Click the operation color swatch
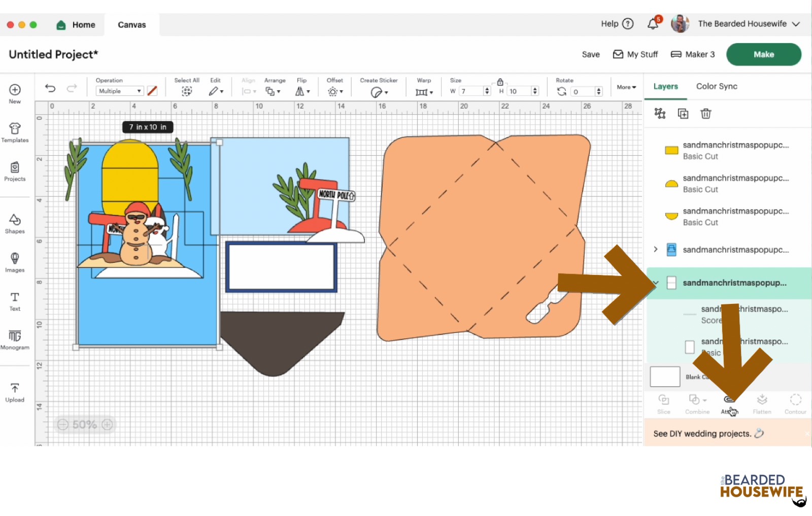The image size is (812, 516). point(152,91)
